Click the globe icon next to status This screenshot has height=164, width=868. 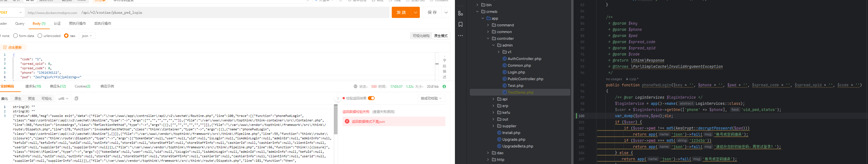point(356,86)
